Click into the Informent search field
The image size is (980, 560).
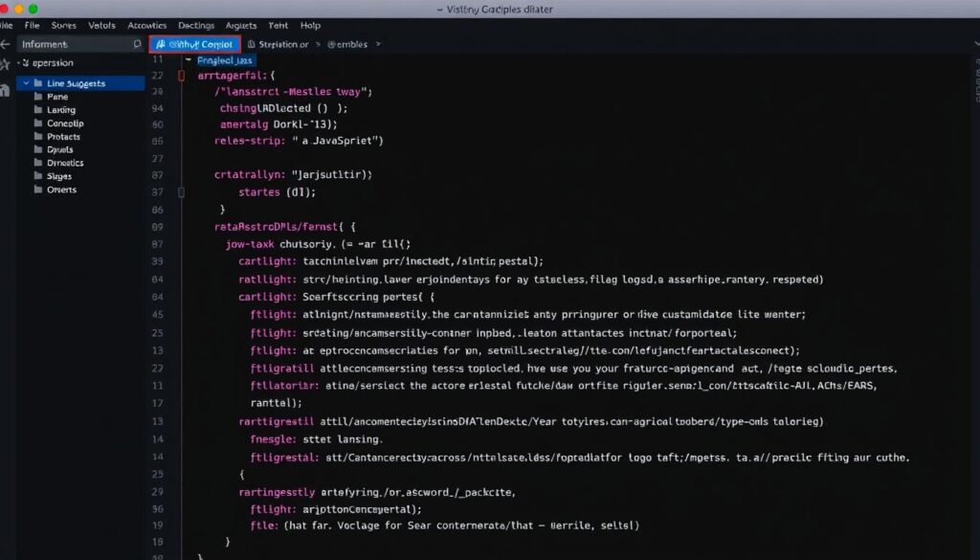tap(81, 44)
